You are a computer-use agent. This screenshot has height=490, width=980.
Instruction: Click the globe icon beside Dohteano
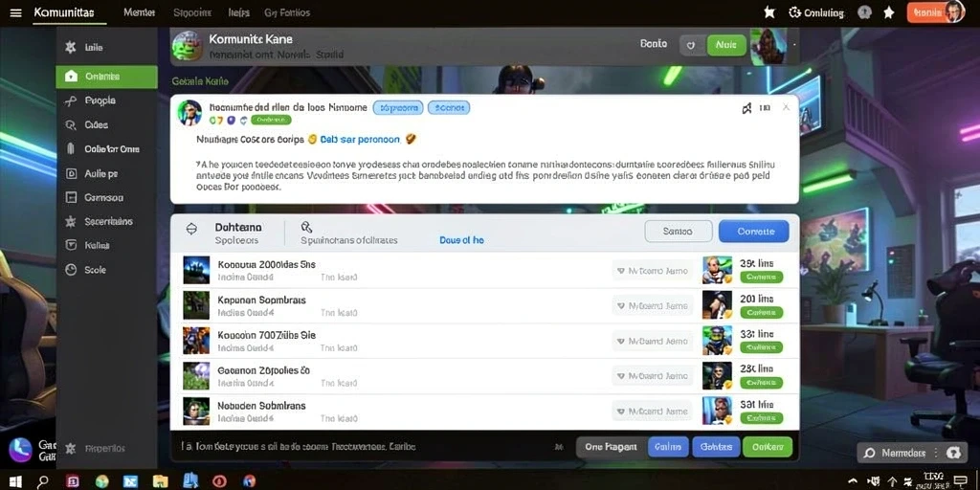click(x=191, y=230)
